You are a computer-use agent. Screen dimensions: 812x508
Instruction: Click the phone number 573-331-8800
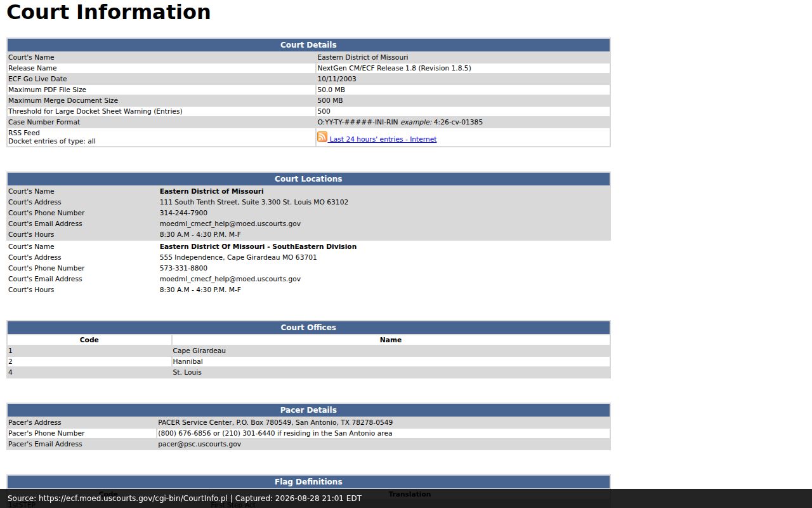(183, 268)
